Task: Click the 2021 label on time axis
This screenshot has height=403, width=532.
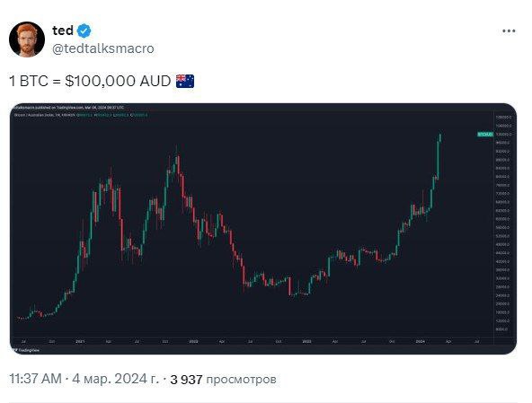Action: pyautogui.click(x=80, y=341)
